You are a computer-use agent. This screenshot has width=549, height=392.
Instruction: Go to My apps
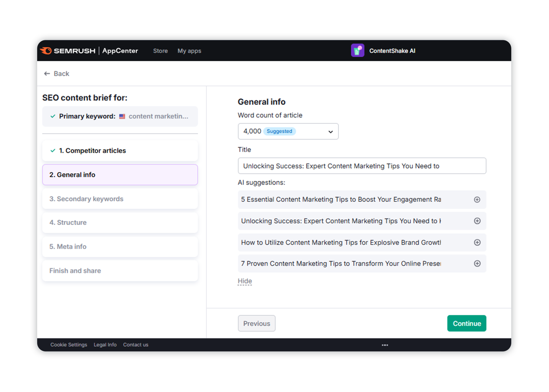[189, 51]
